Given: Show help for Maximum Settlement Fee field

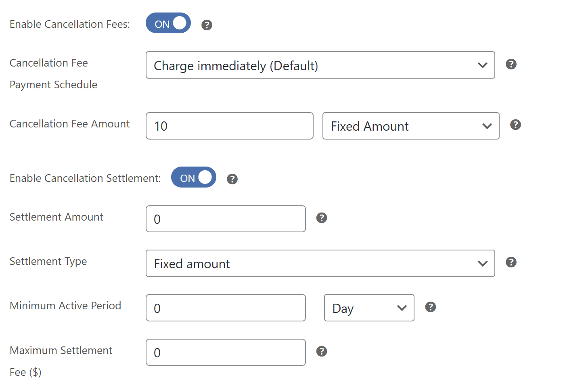Looking at the screenshot, I should pyautogui.click(x=321, y=351).
